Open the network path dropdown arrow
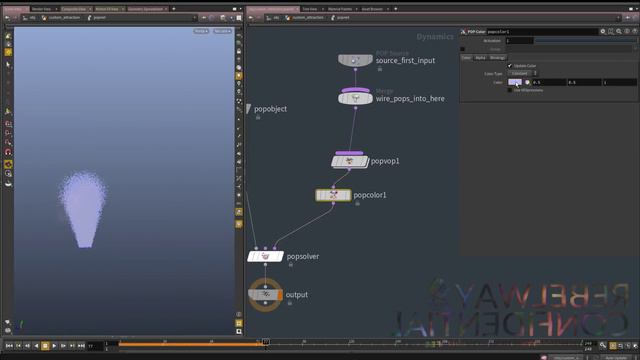Screen dimensions: 640x360 pos(618,18)
